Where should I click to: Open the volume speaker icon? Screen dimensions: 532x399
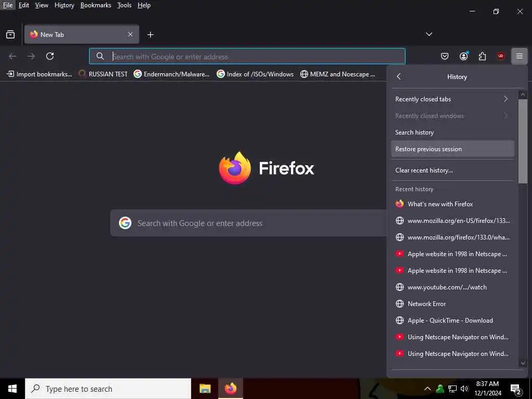coord(464,389)
